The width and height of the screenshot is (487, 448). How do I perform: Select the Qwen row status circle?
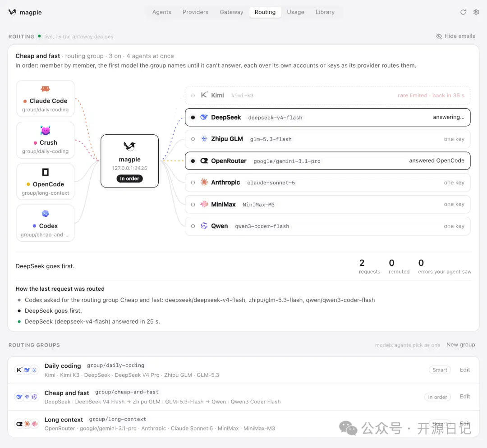[193, 226]
